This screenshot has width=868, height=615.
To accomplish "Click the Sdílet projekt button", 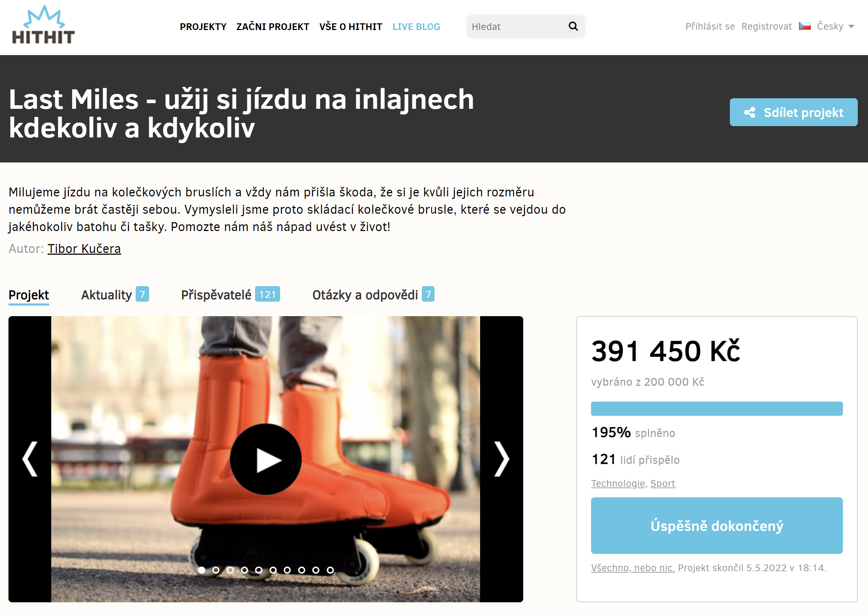I will coord(793,112).
